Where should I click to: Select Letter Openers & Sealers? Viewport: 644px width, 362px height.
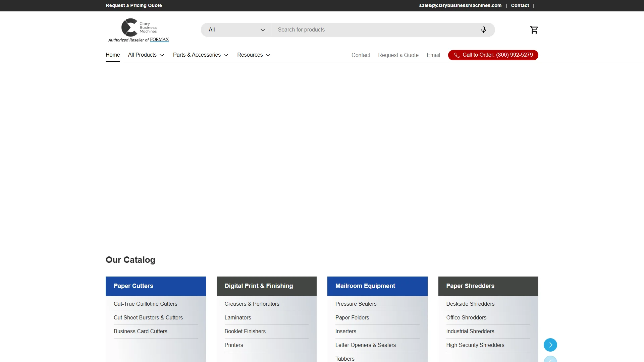point(365,345)
